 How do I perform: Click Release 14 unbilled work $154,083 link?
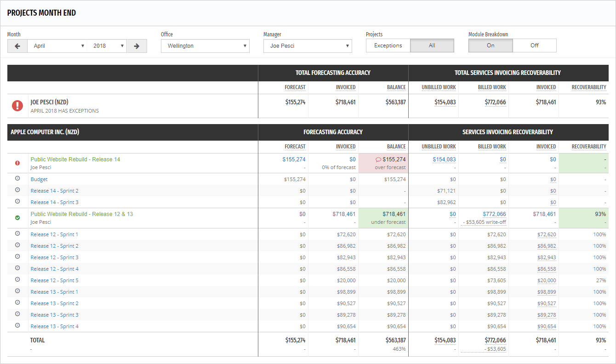click(x=444, y=159)
